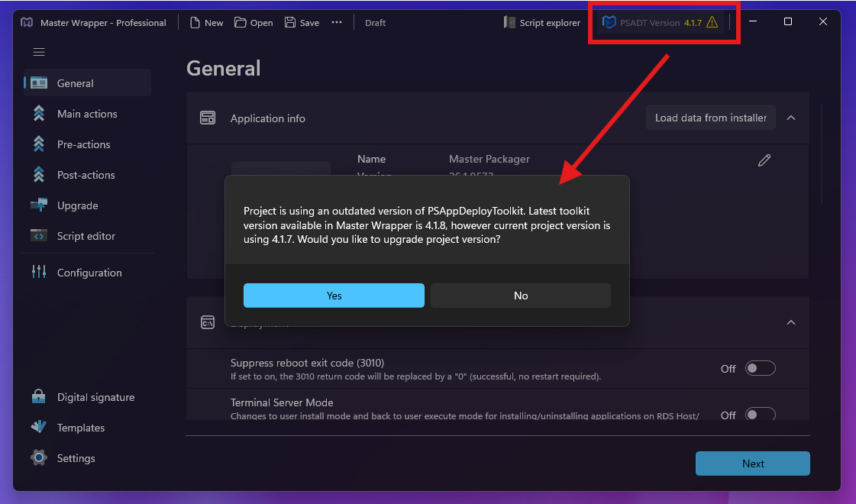Click the Next button
856x504 pixels.
[752, 463]
